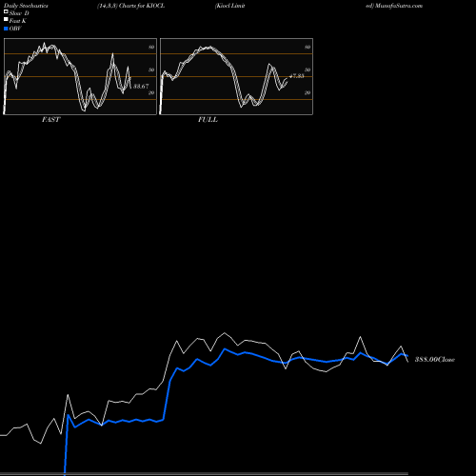
Task: Click the Daily Stochastics title text
Action: pyautogui.click(x=26, y=6)
